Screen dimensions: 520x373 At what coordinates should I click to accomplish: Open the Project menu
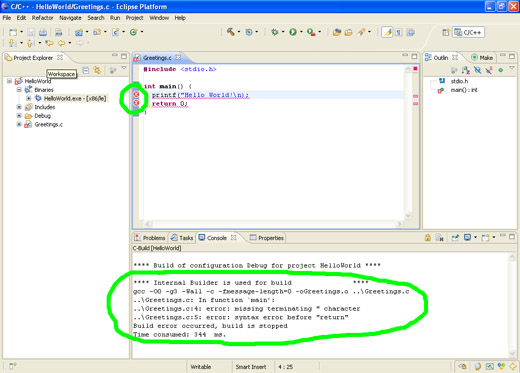point(134,18)
